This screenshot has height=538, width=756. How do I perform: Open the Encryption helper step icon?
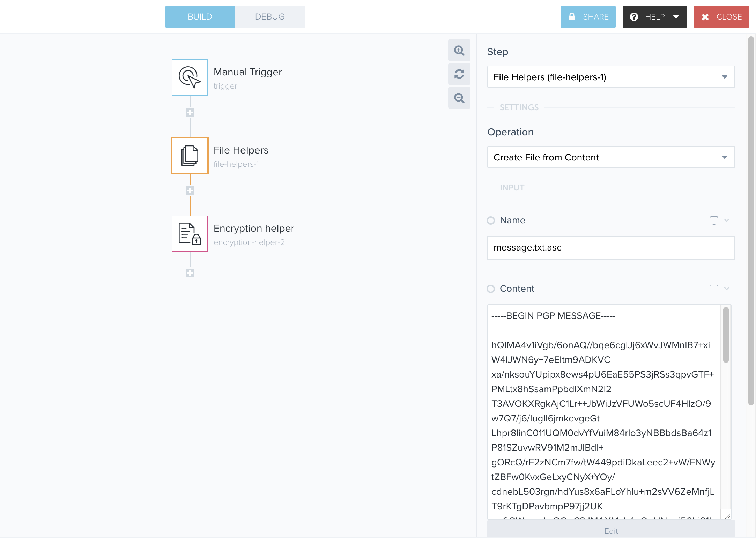(x=190, y=233)
